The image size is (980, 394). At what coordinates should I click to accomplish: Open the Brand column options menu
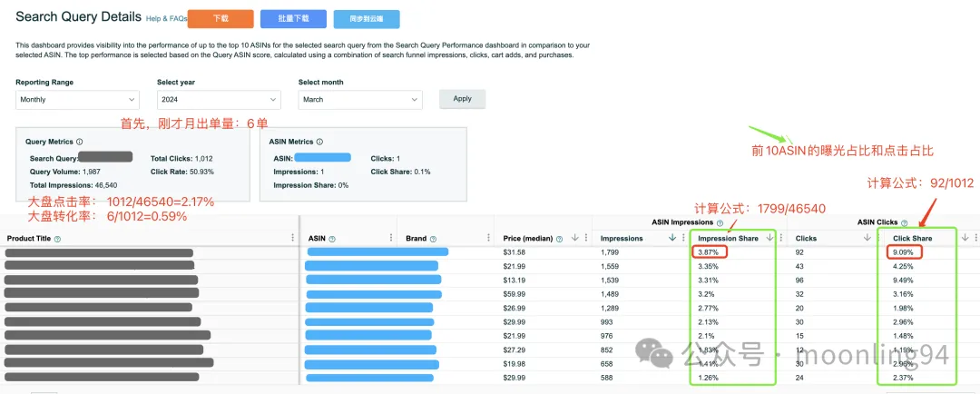pos(488,238)
